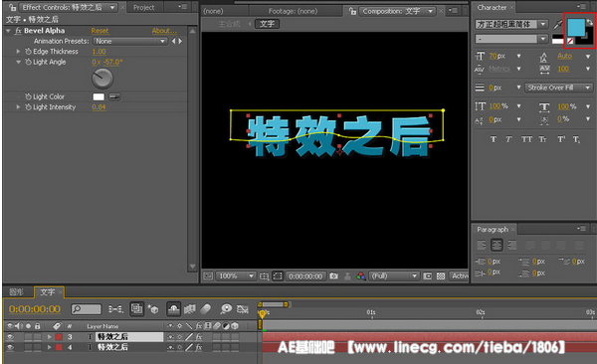This screenshot has height=364, width=597.
Task: Select the 图形 timeline tab
Action: click(16, 292)
